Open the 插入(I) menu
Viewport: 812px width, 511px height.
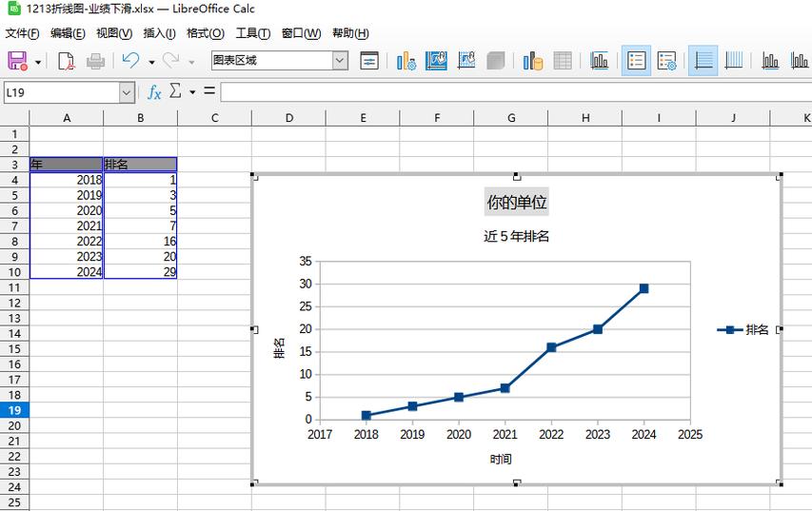pyautogui.click(x=160, y=33)
